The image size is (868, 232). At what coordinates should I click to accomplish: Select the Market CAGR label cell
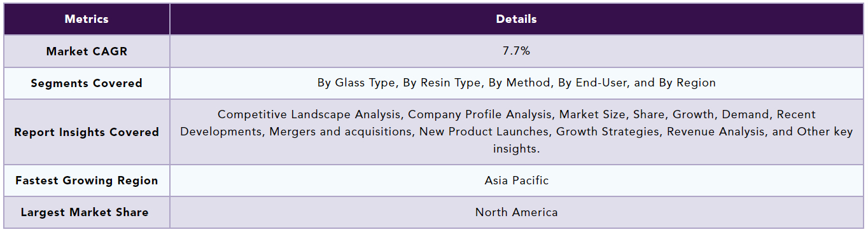(87, 51)
